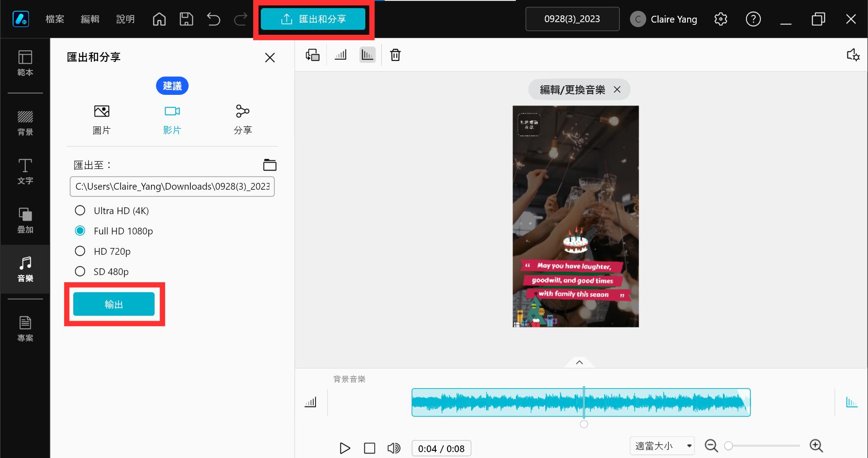Browse export folder with folder icon
This screenshot has width=868, height=458.
[x=270, y=165]
